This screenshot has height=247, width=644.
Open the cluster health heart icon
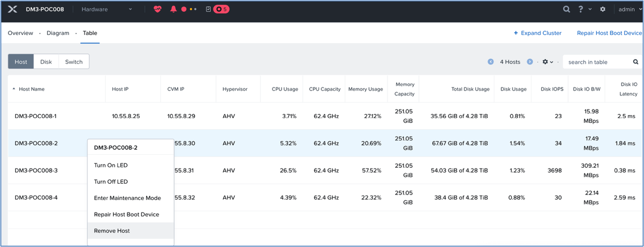click(x=157, y=9)
